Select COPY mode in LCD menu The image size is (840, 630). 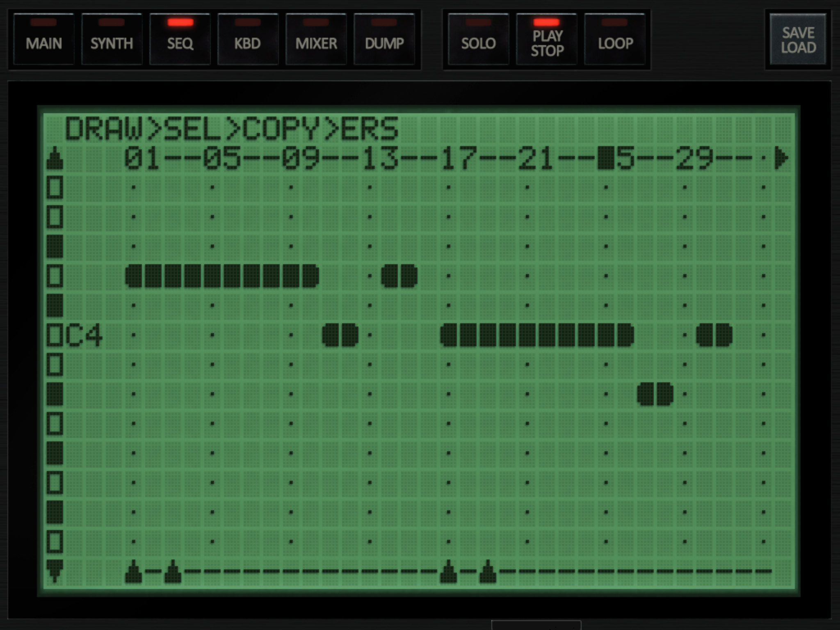281,128
